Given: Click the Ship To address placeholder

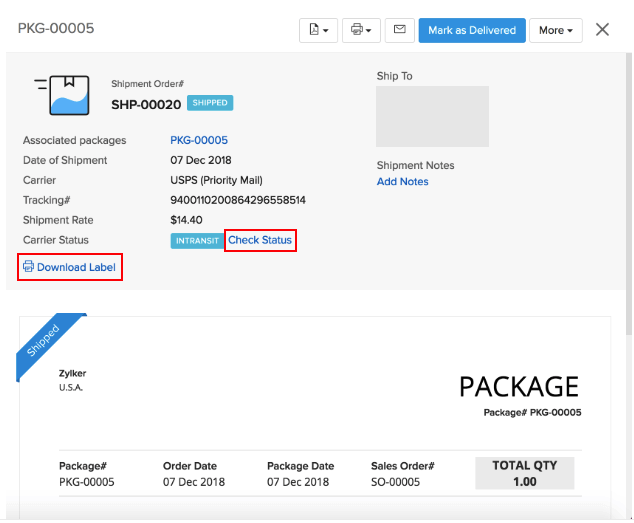Looking at the screenshot, I should click(432, 116).
